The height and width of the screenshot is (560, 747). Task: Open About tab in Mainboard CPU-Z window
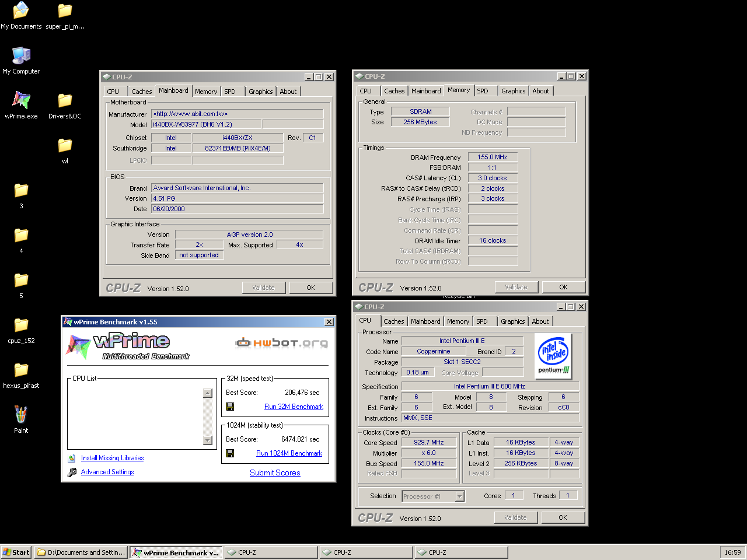click(288, 92)
